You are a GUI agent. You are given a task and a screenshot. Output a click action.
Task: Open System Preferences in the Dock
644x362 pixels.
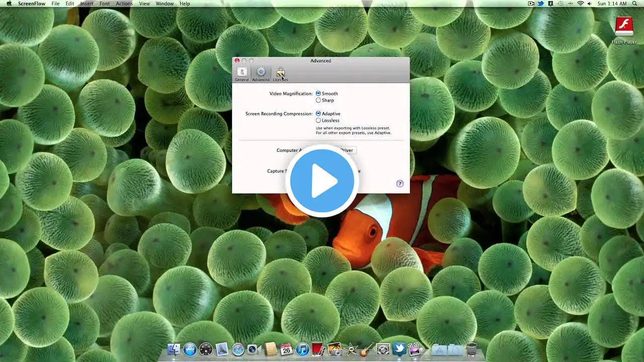(383, 349)
